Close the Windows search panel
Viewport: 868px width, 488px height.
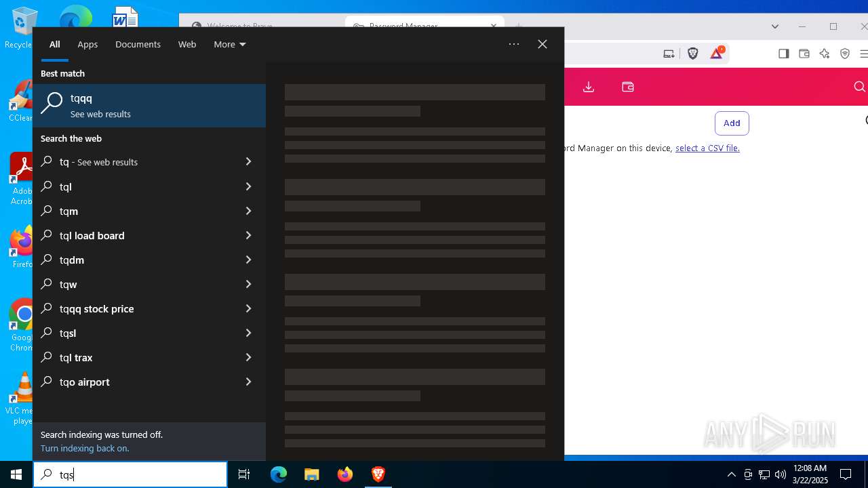(542, 44)
